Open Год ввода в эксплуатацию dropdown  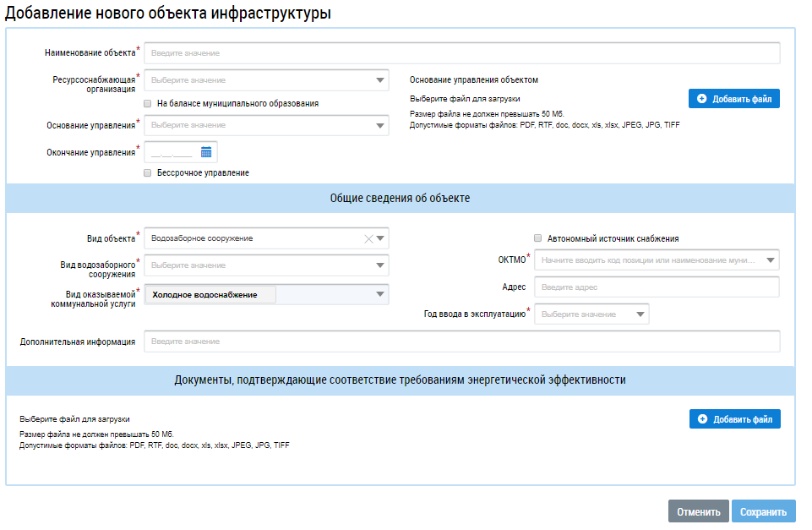click(x=640, y=314)
